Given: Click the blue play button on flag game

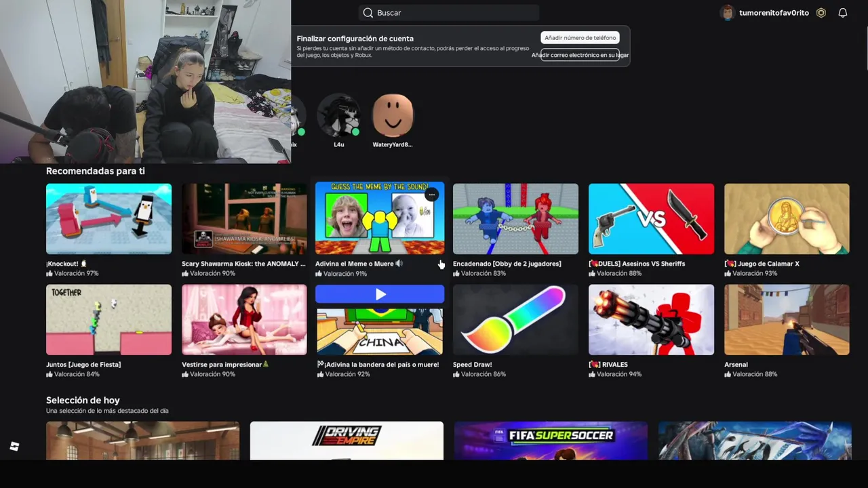Looking at the screenshot, I should 380,294.
